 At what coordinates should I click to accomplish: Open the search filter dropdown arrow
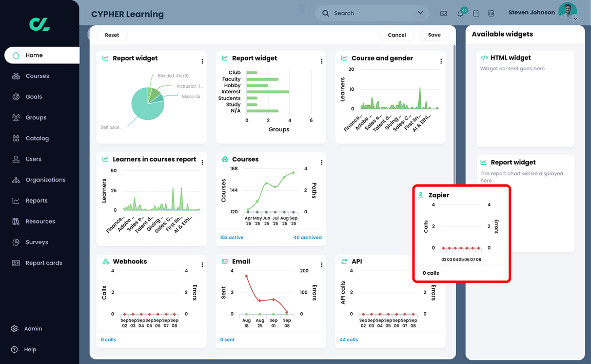420,13
